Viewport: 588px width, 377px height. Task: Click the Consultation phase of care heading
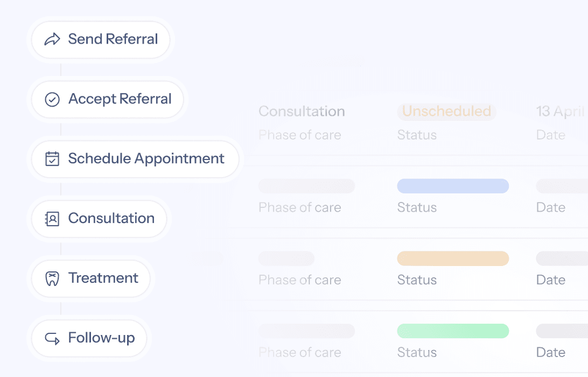pyautogui.click(x=302, y=111)
